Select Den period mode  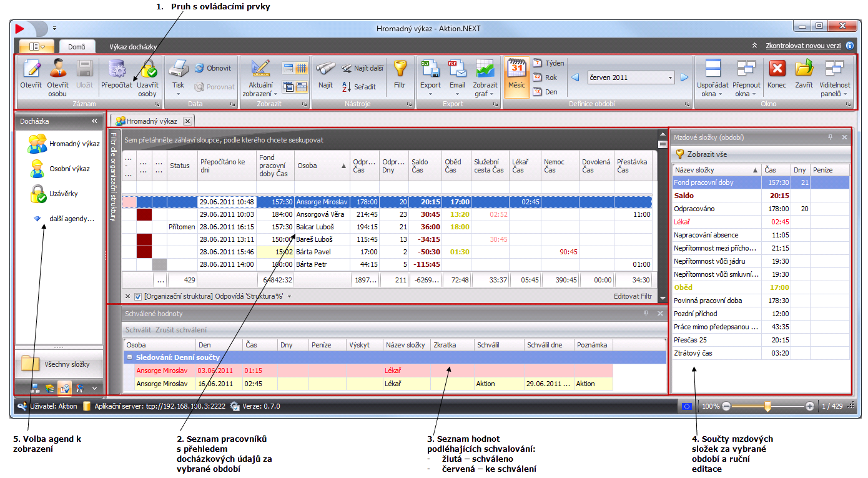pyautogui.click(x=545, y=92)
